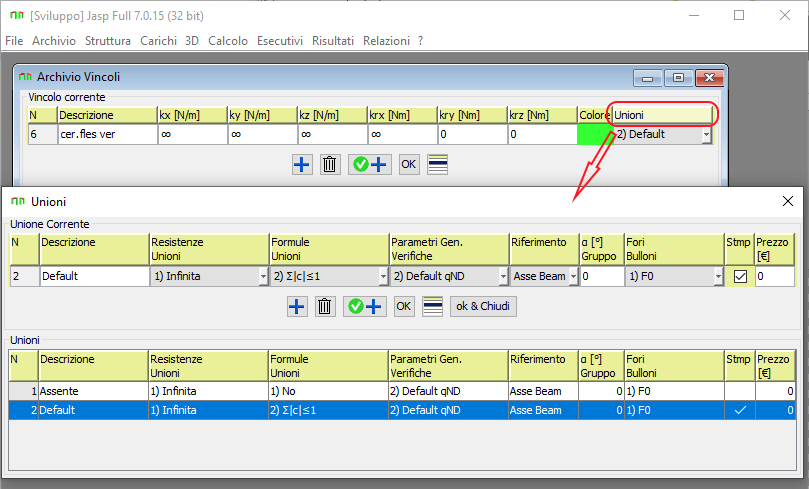Delete unione with trash icon in Unioni dialog
Viewport: 809px width, 489px height.
(x=325, y=306)
